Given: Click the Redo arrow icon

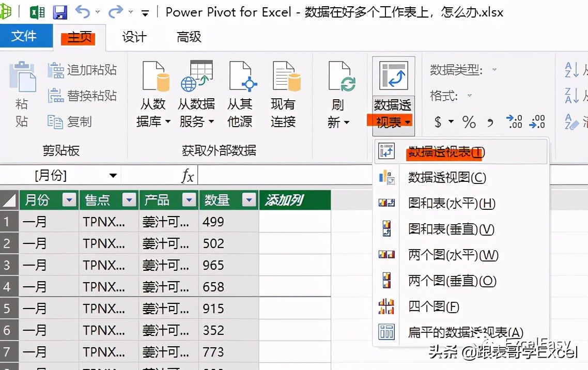Looking at the screenshot, I should pos(115,12).
